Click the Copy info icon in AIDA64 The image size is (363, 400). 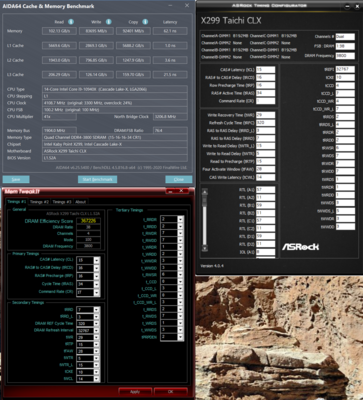click(145, 22)
